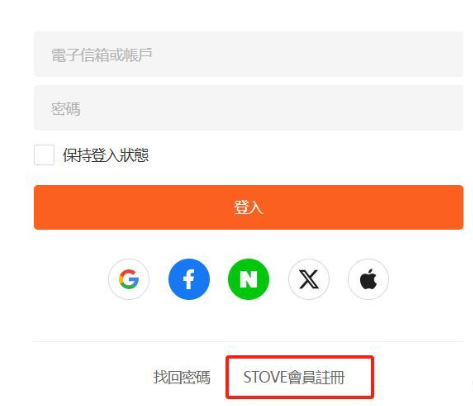Focus the 密碼 password field

click(x=249, y=108)
